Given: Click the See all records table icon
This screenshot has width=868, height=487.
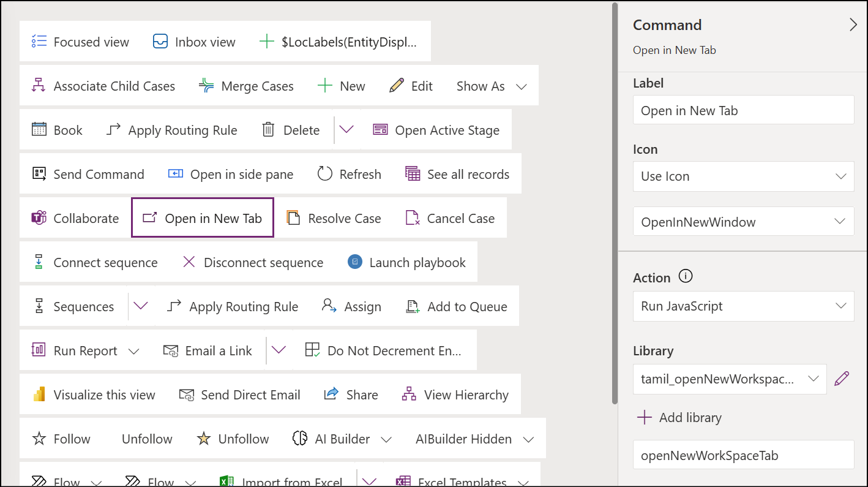Looking at the screenshot, I should coord(413,174).
